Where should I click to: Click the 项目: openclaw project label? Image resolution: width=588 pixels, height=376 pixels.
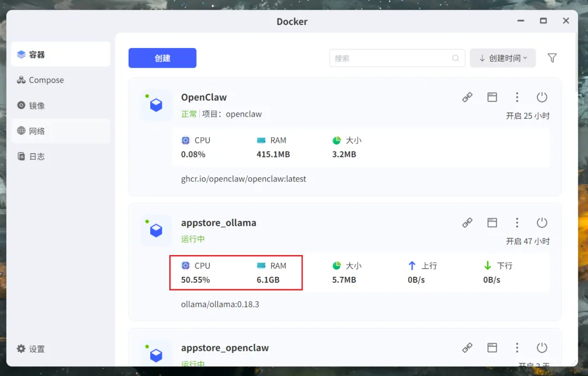tap(232, 114)
